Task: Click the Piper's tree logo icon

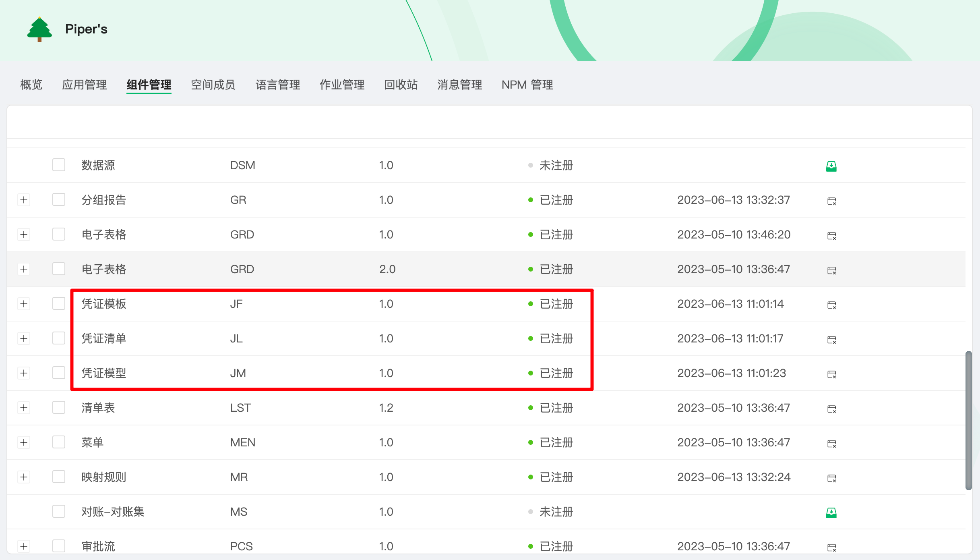Action: point(39,29)
